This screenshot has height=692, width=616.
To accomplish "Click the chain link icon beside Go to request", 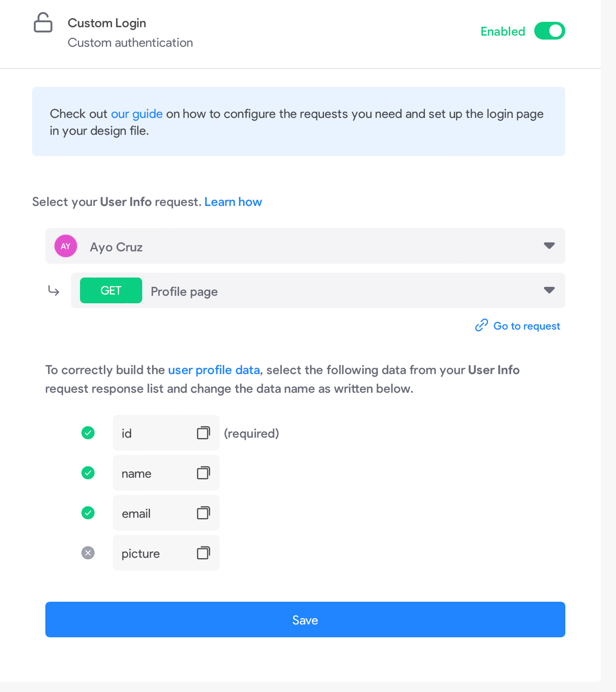I will (x=481, y=326).
